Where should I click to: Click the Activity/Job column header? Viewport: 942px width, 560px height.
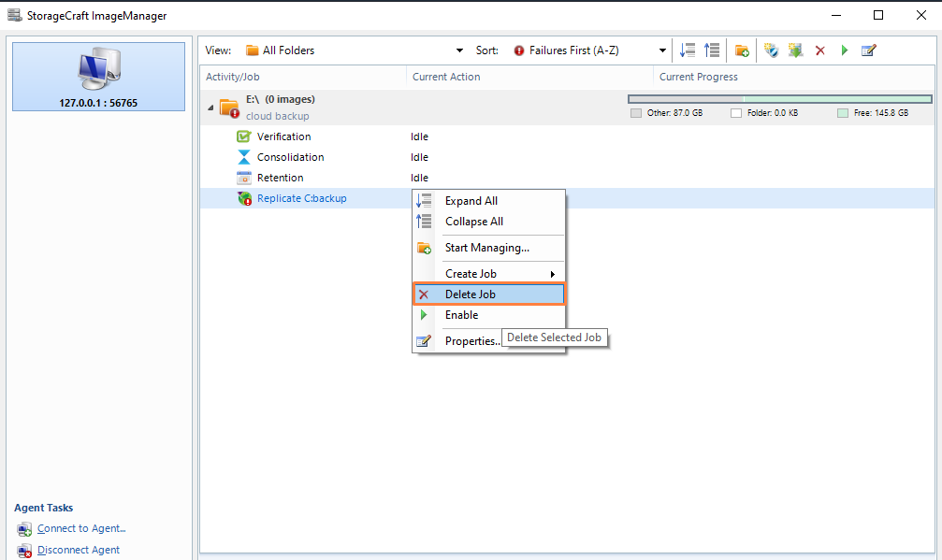(x=303, y=77)
